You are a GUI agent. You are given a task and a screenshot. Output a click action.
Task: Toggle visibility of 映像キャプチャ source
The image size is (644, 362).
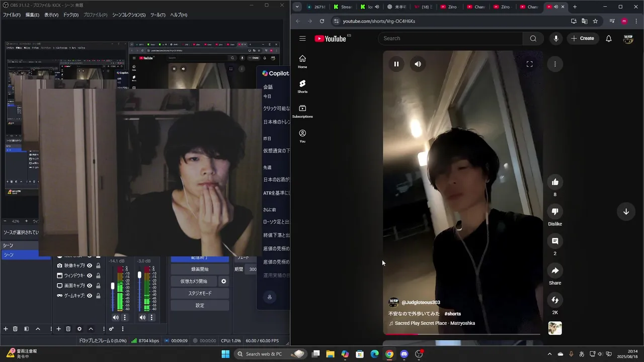90,265
